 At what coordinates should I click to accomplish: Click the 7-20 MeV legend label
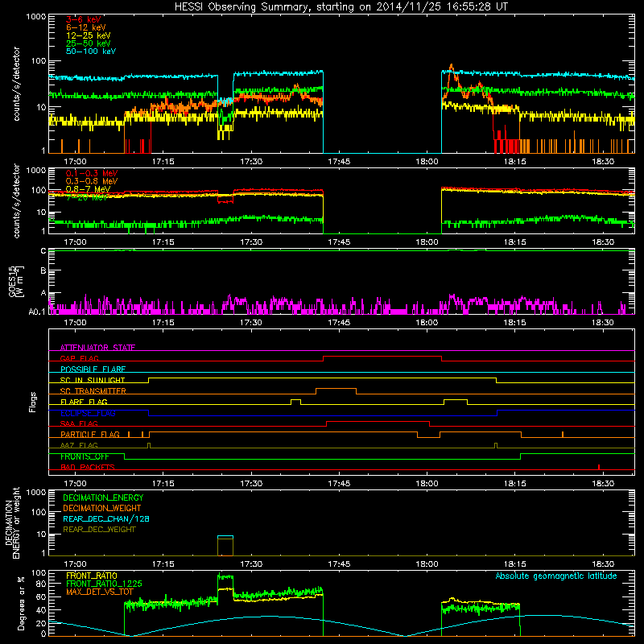tap(87, 197)
